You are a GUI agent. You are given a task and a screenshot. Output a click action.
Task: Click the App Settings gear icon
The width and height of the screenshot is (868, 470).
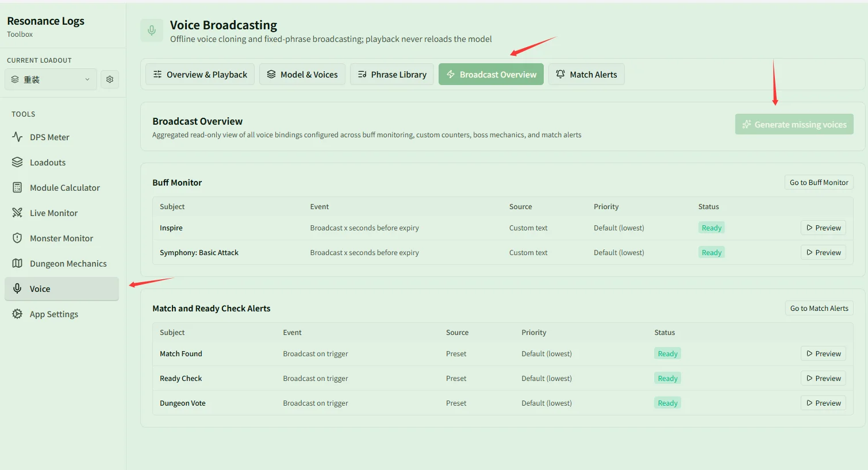(x=17, y=314)
